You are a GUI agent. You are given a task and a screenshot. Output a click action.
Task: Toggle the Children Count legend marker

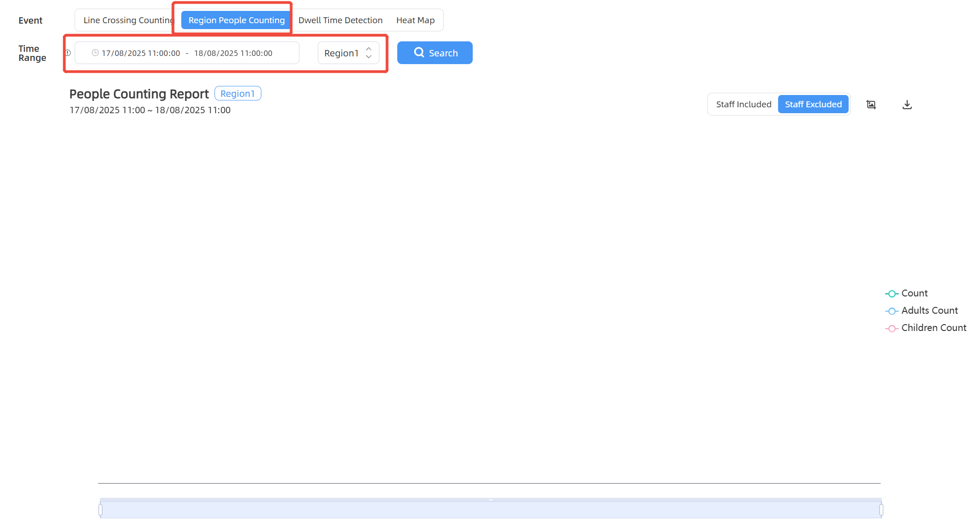(892, 328)
